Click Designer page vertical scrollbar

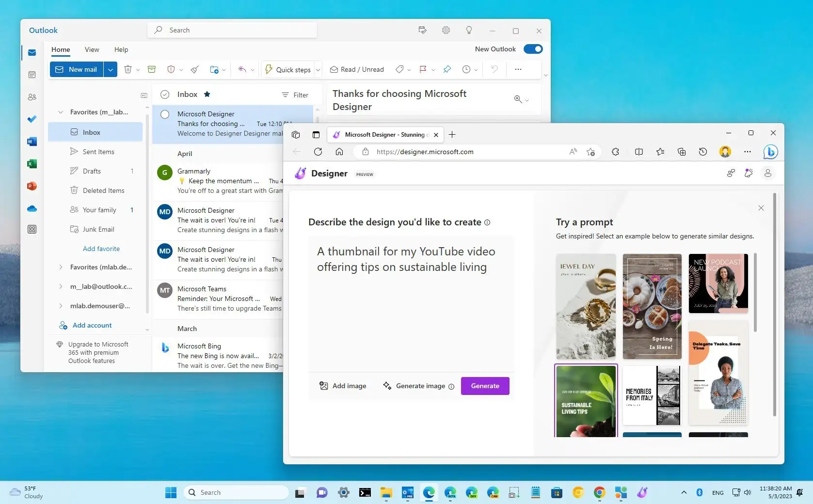click(774, 305)
